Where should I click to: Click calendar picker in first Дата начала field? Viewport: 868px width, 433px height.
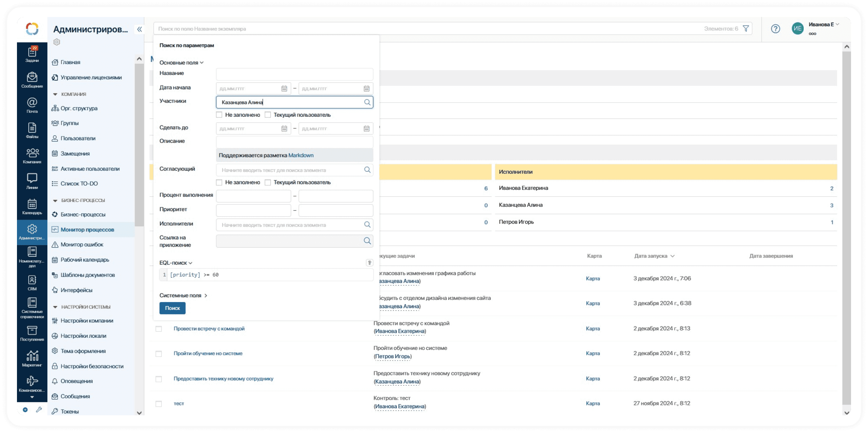(284, 88)
